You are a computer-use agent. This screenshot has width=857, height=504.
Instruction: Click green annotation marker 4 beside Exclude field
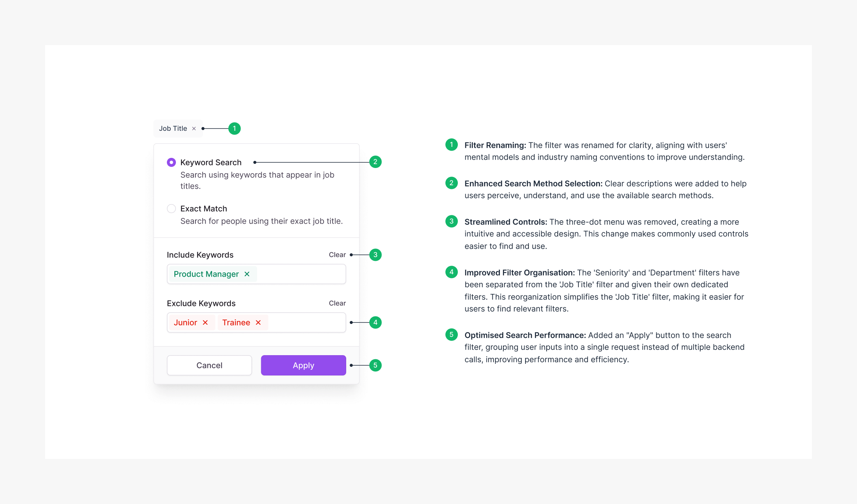376,322
